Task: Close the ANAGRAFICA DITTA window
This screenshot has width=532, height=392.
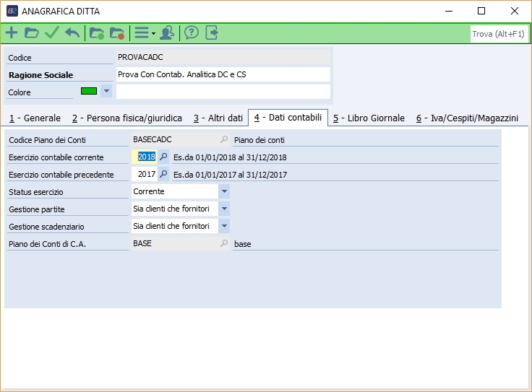Action: [x=515, y=11]
